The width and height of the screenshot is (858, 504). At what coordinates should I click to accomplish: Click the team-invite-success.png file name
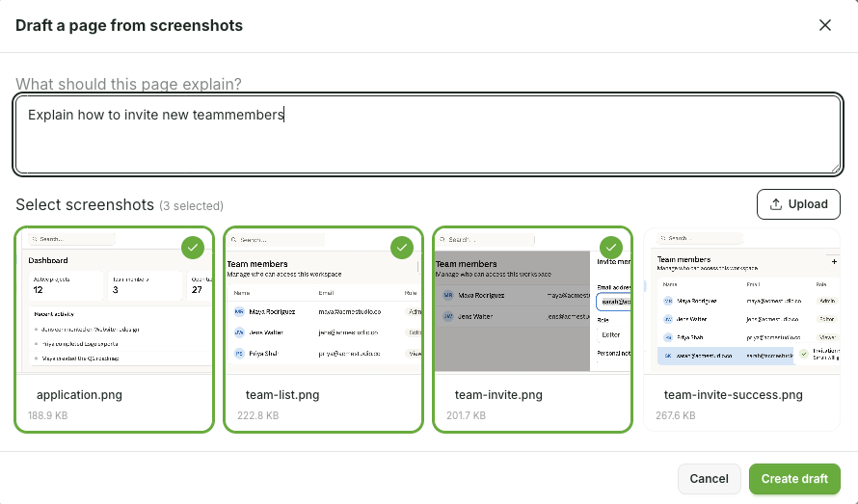734,395
